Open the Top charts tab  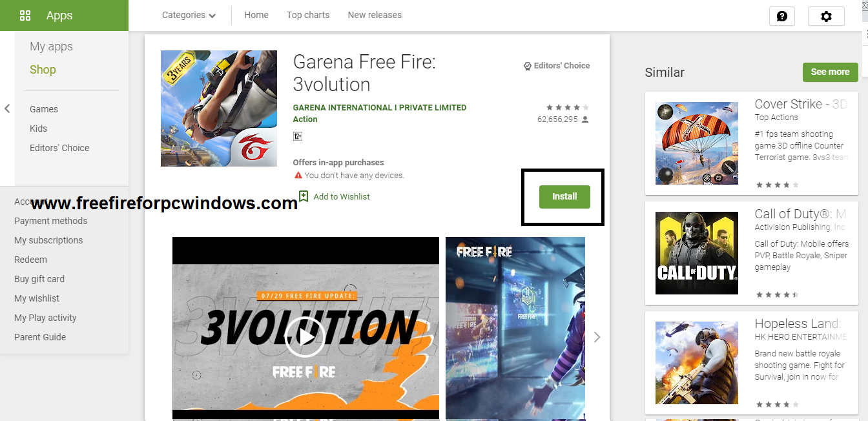click(308, 15)
